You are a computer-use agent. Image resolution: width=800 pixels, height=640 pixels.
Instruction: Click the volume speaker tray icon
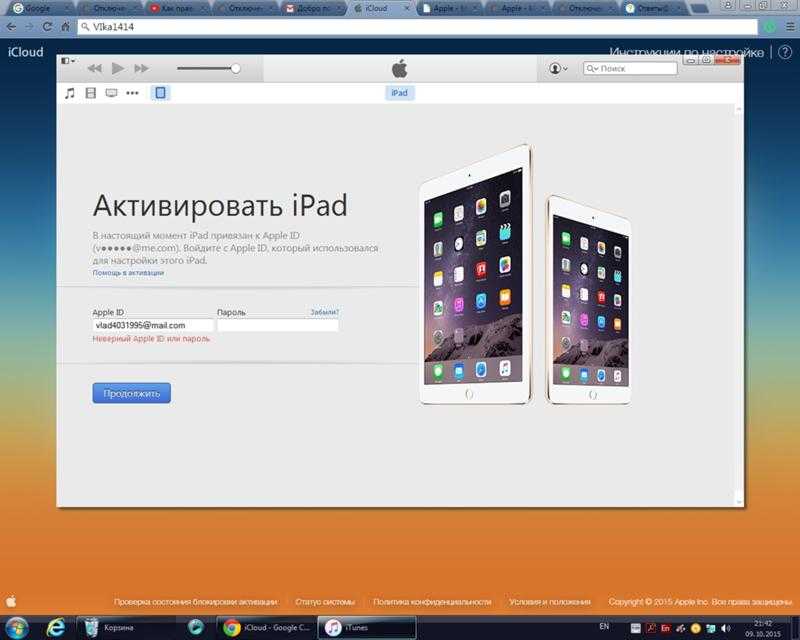726,628
